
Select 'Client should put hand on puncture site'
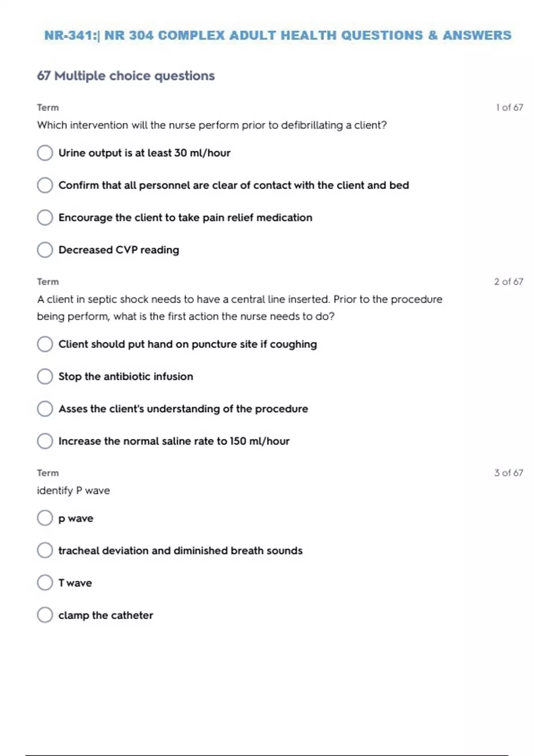point(45,344)
